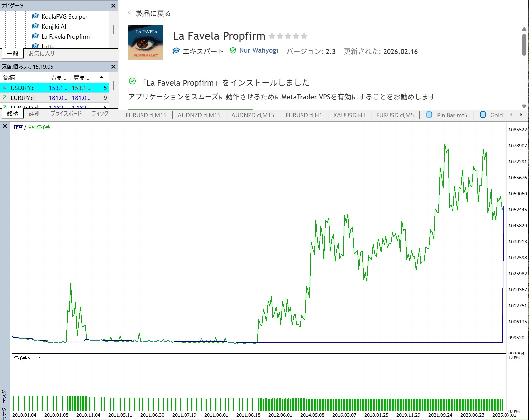Switch to the EURUSD.cl,H1 chart tab

click(x=304, y=115)
